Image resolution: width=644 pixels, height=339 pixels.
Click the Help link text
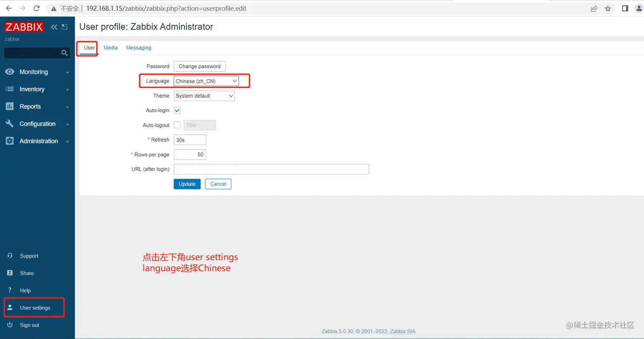[25, 290]
